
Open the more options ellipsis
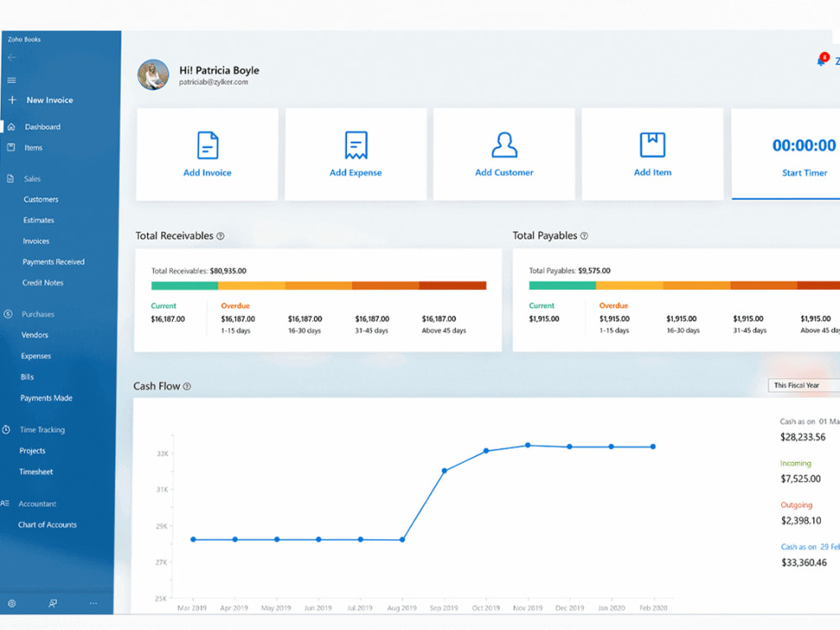click(x=93, y=603)
